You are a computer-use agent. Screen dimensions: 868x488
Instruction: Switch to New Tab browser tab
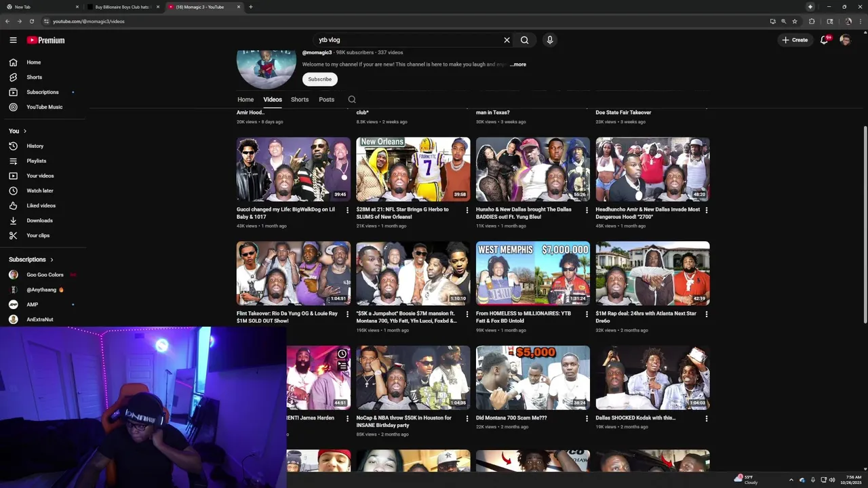click(41, 7)
